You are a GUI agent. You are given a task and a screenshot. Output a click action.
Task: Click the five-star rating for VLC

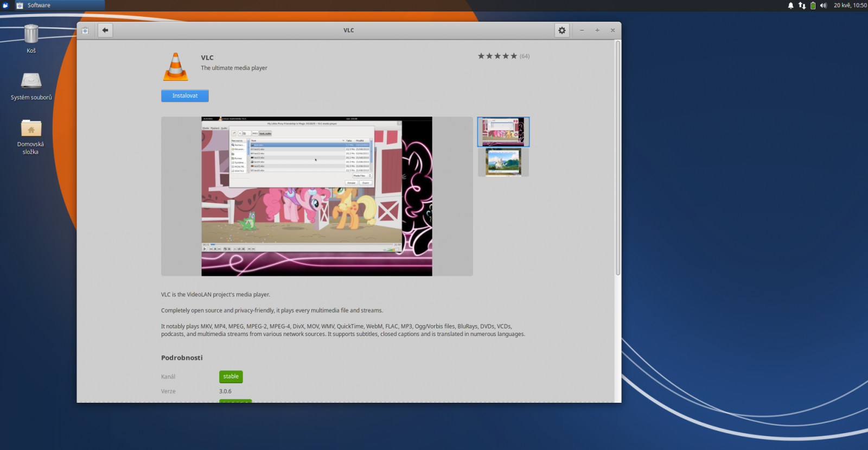point(497,56)
